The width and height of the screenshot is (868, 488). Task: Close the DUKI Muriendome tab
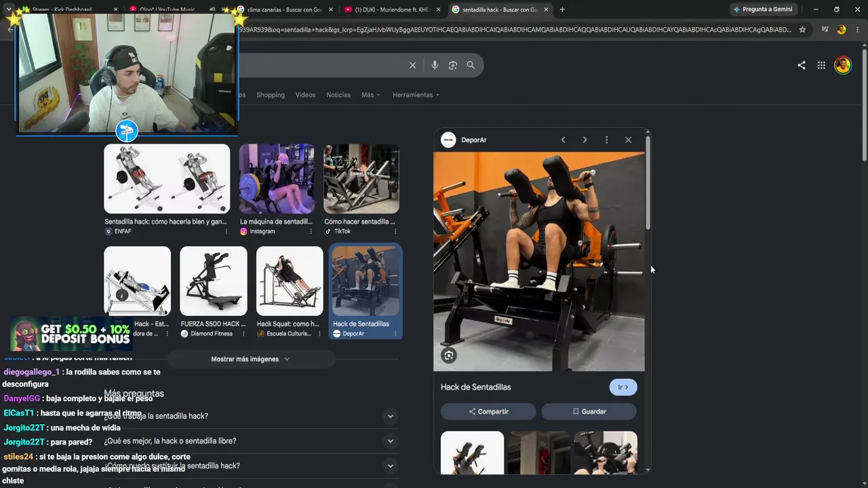(x=438, y=9)
